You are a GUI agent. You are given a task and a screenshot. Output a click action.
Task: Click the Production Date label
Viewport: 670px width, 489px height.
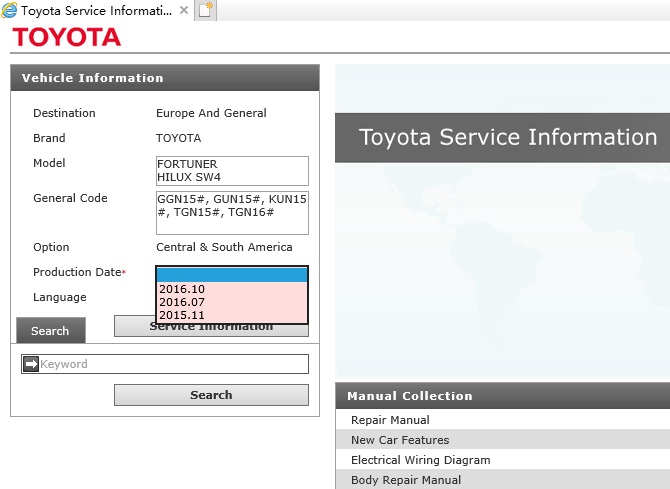(77, 272)
